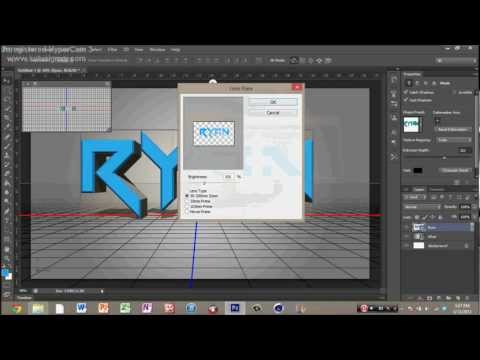Toggle the Catch Shadows checkbox

pos(406,92)
